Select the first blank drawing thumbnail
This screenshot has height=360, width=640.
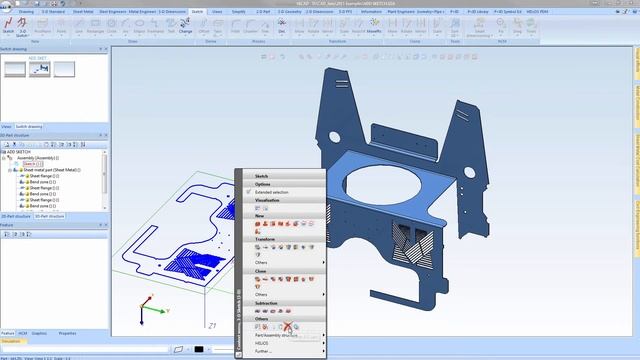tap(15, 69)
